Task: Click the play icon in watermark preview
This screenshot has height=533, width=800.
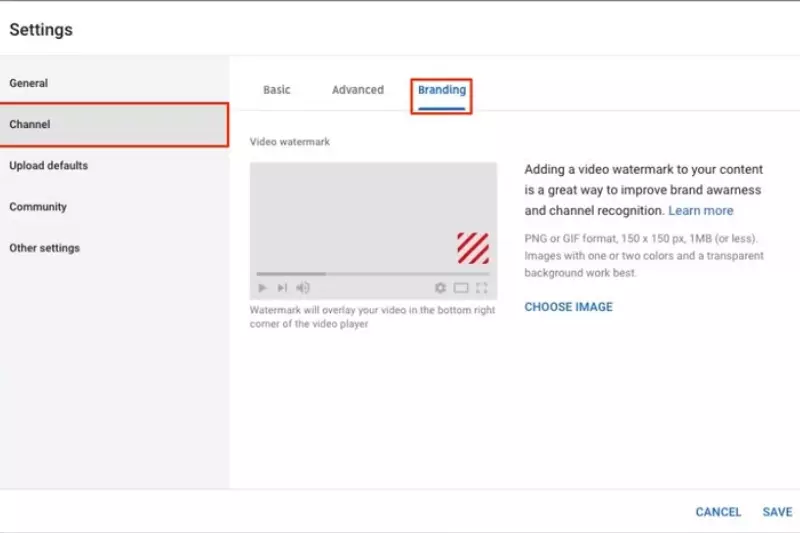Action: (x=262, y=288)
